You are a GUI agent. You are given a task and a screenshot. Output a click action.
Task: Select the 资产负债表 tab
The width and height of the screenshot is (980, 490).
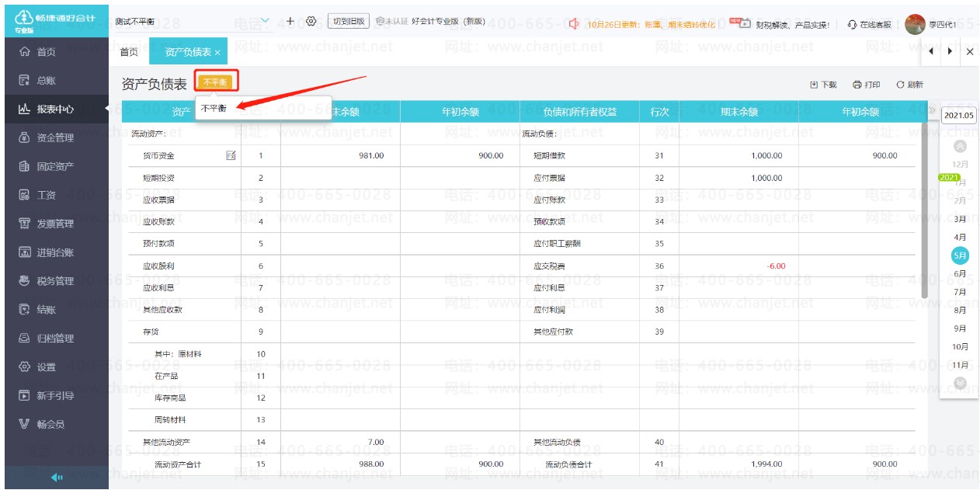coord(187,52)
